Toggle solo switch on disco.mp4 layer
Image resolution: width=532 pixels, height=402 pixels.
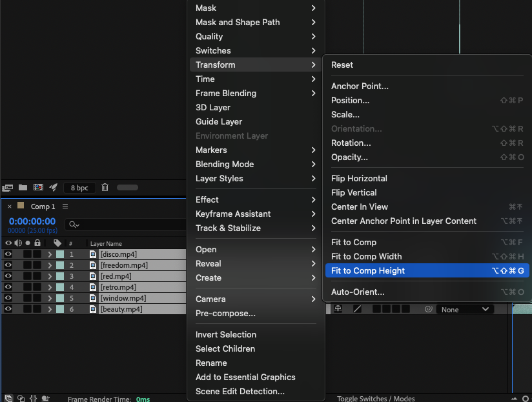tap(28, 254)
